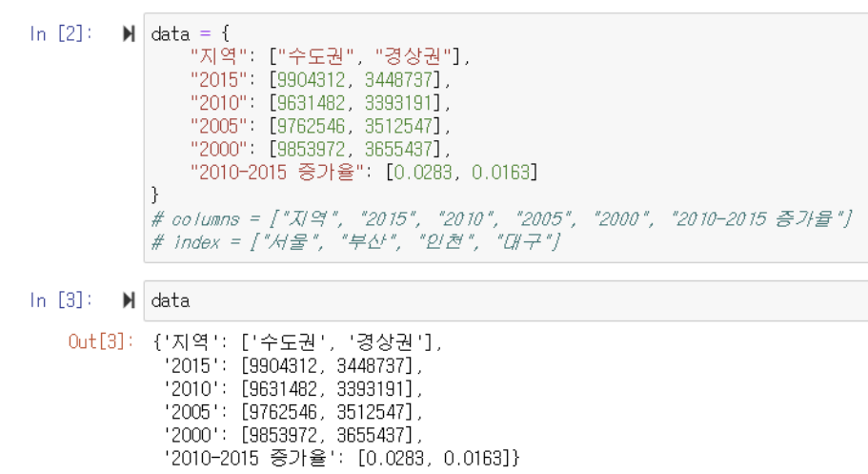Place cursor on 'data = {' line
868x474 pixels.
coord(190,33)
